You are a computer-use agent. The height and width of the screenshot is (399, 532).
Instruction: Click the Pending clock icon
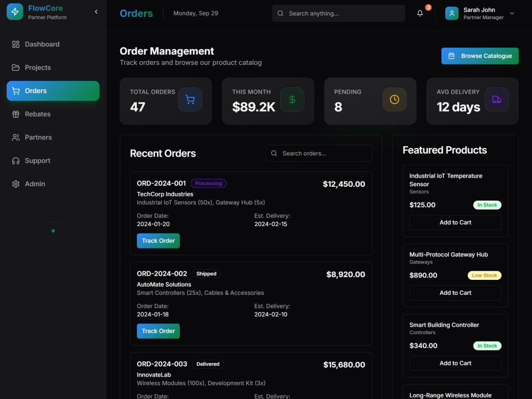tap(394, 99)
